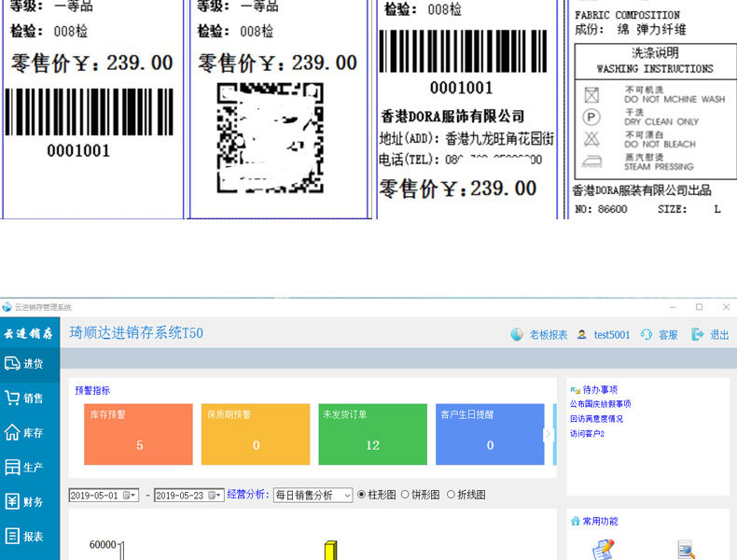Click the shopping cart icon beside 销售

pyautogui.click(x=12, y=399)
